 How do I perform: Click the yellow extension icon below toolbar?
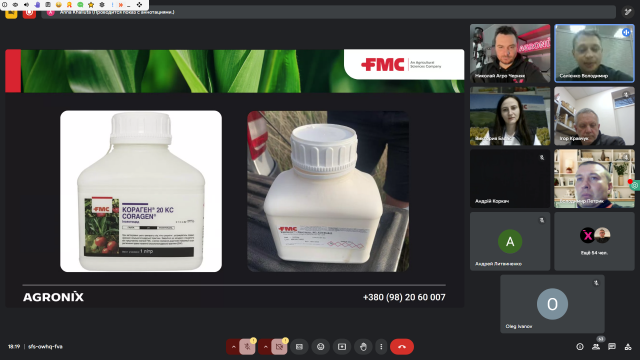click(x=11, y=13)
